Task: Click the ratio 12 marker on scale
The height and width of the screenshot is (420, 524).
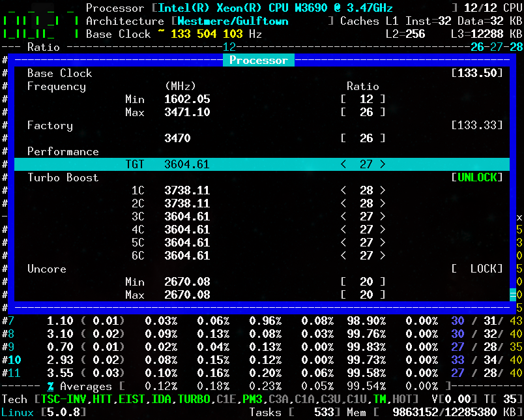Action: click(x=229, y=47)
